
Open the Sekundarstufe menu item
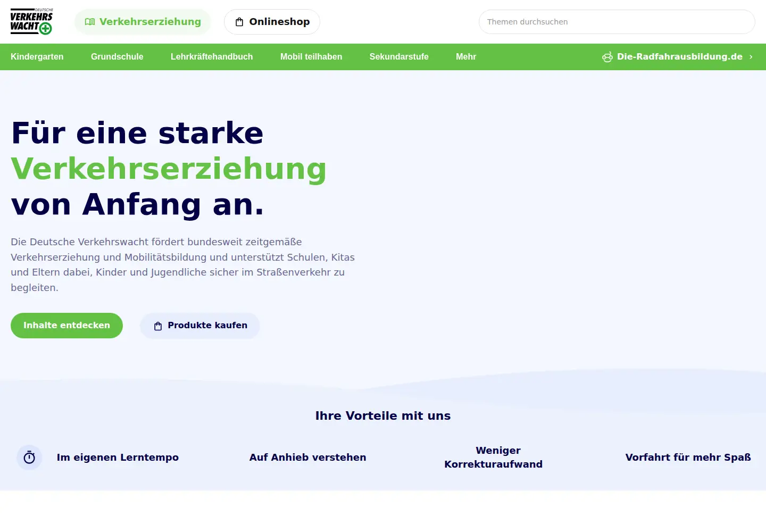click(399, 57)
